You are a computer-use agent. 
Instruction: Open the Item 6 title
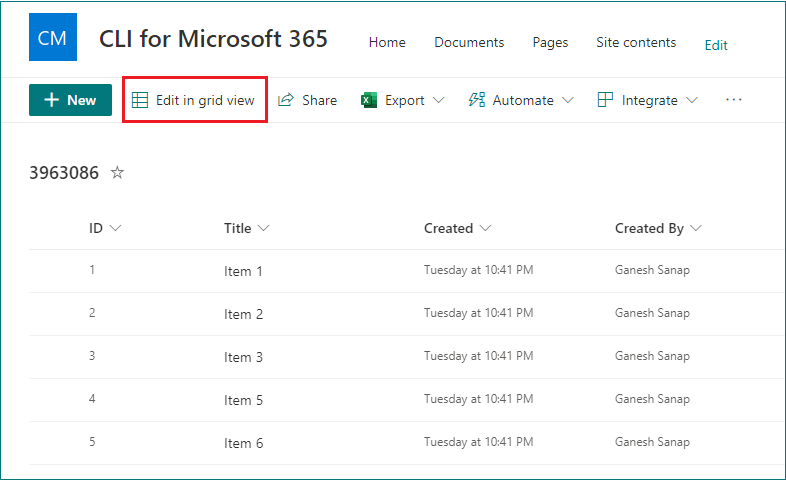click(243, 444)
